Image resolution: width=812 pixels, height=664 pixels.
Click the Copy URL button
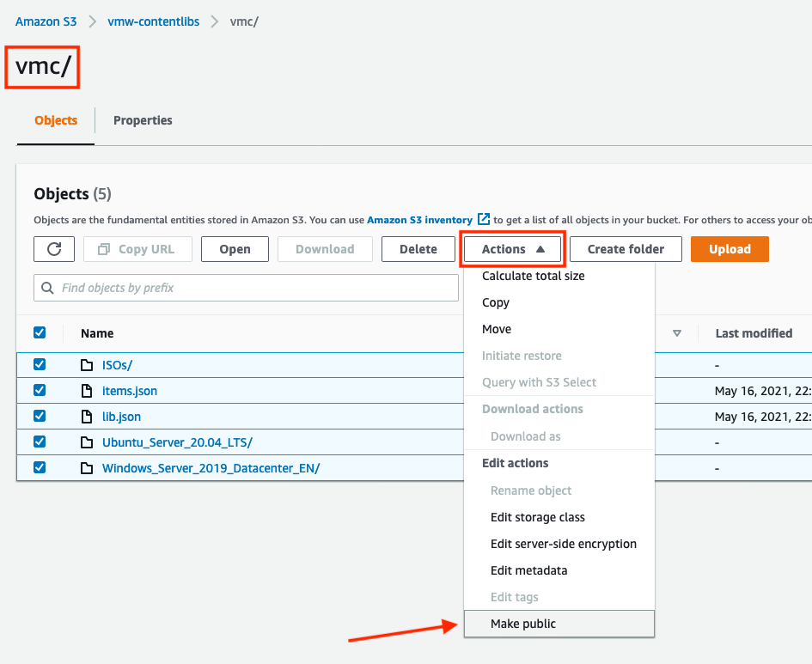point(137,249)
